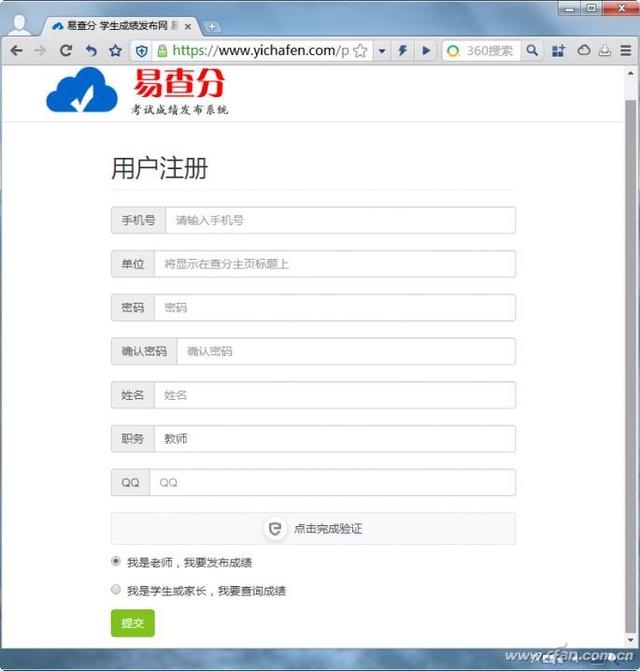Click the 手机号 phone number input field

(x=340, y=220)
